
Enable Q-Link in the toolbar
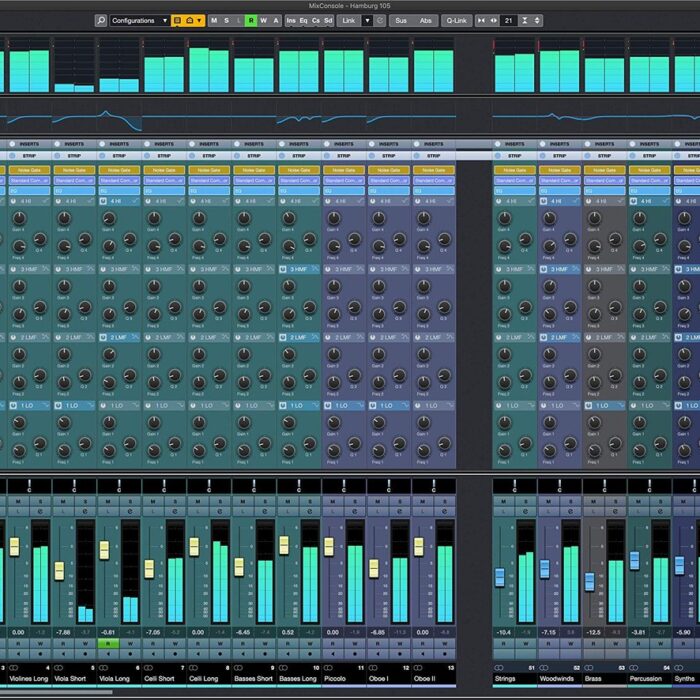pyautogui.click(x=456, y=21)
